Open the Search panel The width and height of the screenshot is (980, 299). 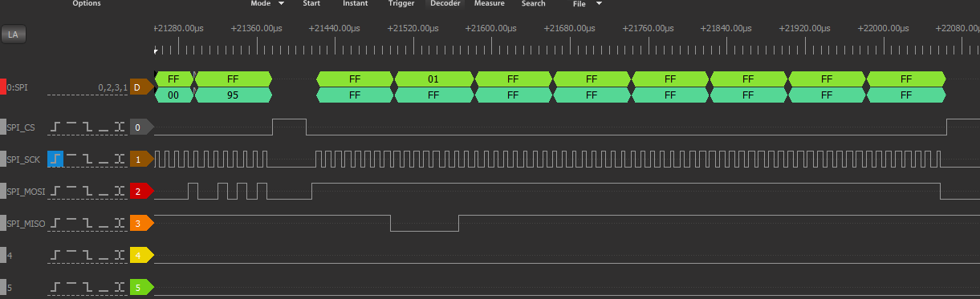[533, 4]
